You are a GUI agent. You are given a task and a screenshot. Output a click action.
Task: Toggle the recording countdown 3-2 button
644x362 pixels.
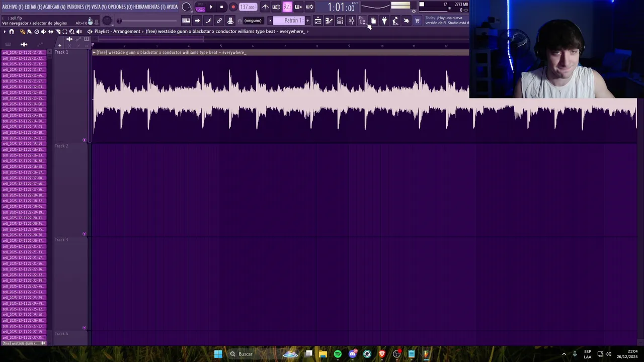tap(287, 7)
